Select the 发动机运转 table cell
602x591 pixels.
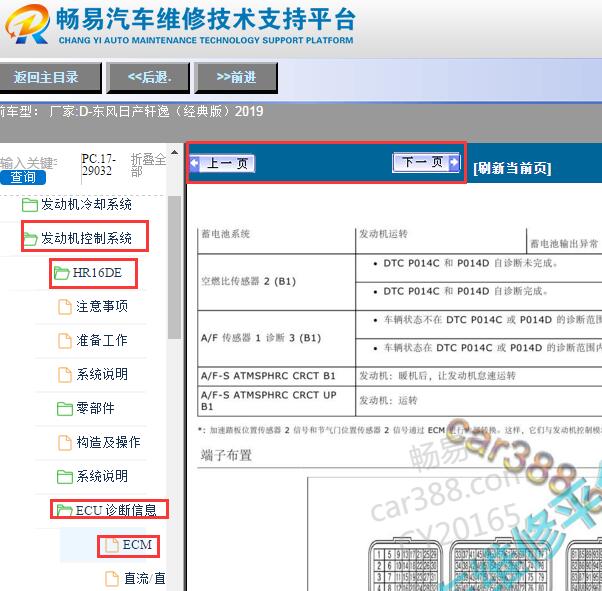point(441,241)
